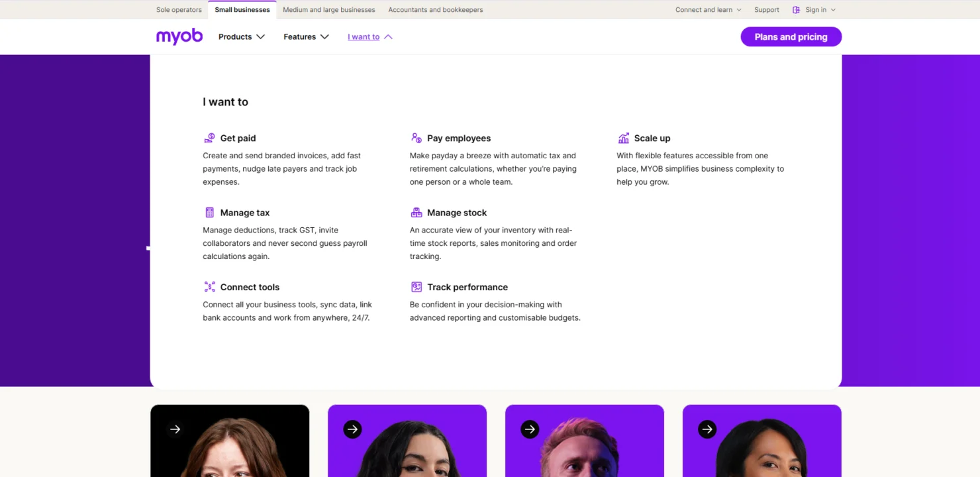Click the Connect tools integration icon
Viewport: 980px width, 477px height.
(210, 286)
